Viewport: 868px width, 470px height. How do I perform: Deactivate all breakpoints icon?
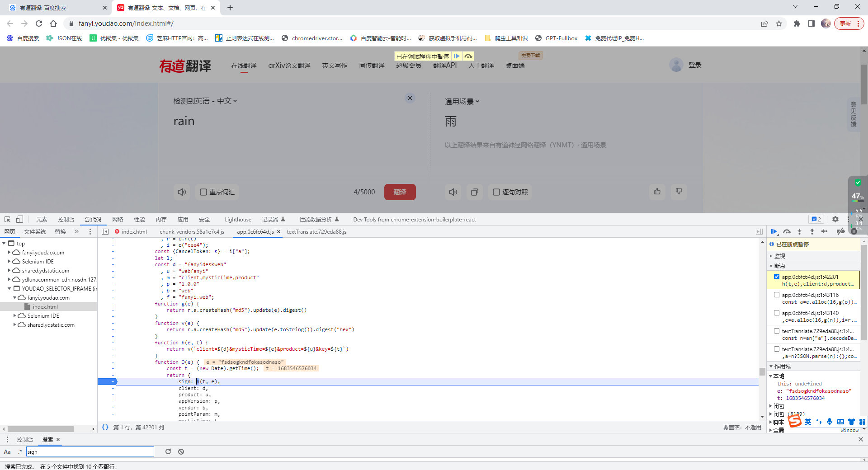tap(840, 232)
